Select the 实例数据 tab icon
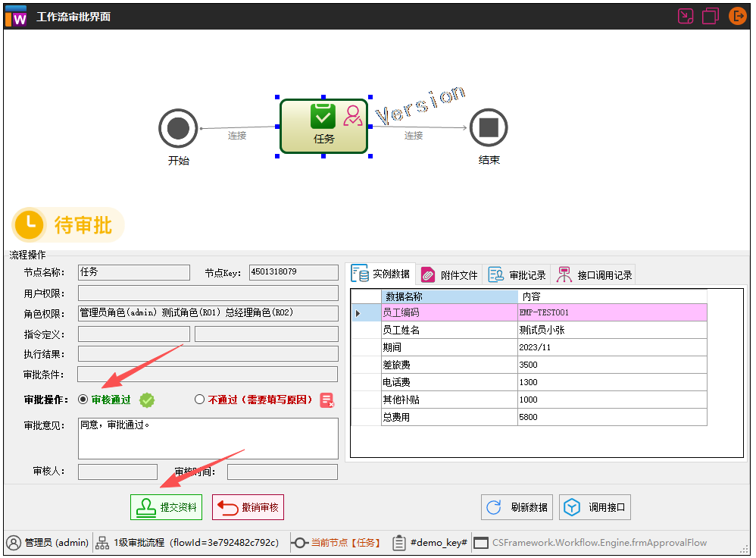The width and height of the screenshot is (756, 558). (361, 274)
